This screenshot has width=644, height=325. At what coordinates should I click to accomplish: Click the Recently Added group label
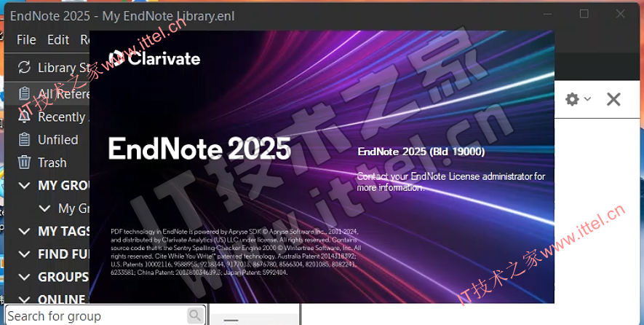point(63,117)
